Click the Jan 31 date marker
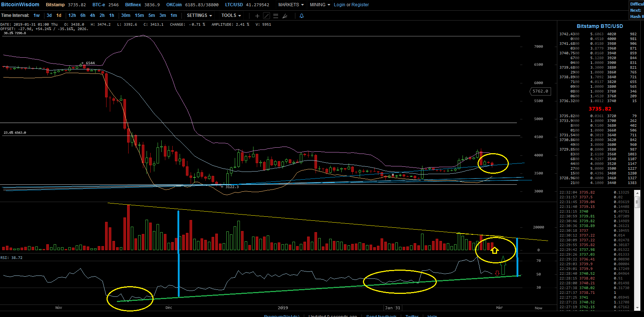The image size is (644, 317). 393,308
